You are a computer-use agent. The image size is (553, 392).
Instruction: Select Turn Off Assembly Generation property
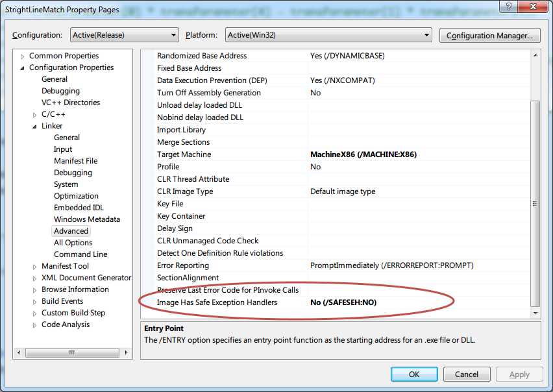[209, 93]
